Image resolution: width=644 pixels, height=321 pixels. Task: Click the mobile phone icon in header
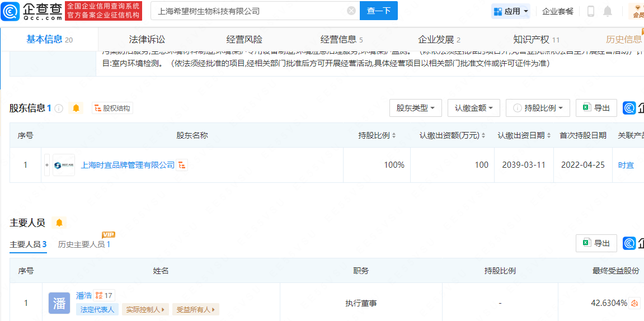click(x=591, y=12)
